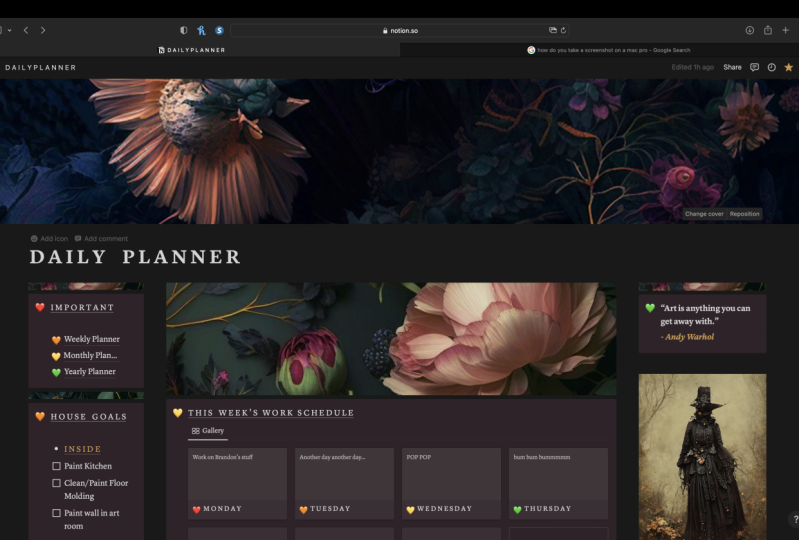
Task: Click 'bum bum bummmmm' card text
Action: click(x=542, y=457)
